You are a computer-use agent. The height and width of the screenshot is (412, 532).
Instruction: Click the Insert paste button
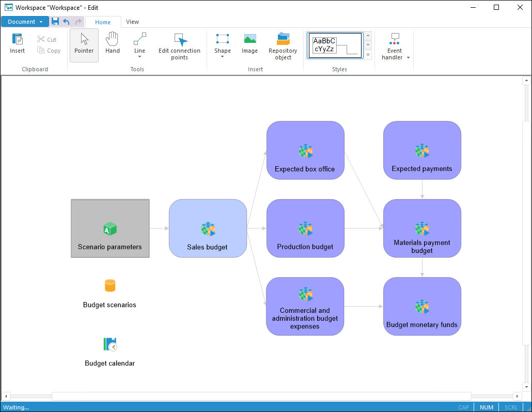17,44
